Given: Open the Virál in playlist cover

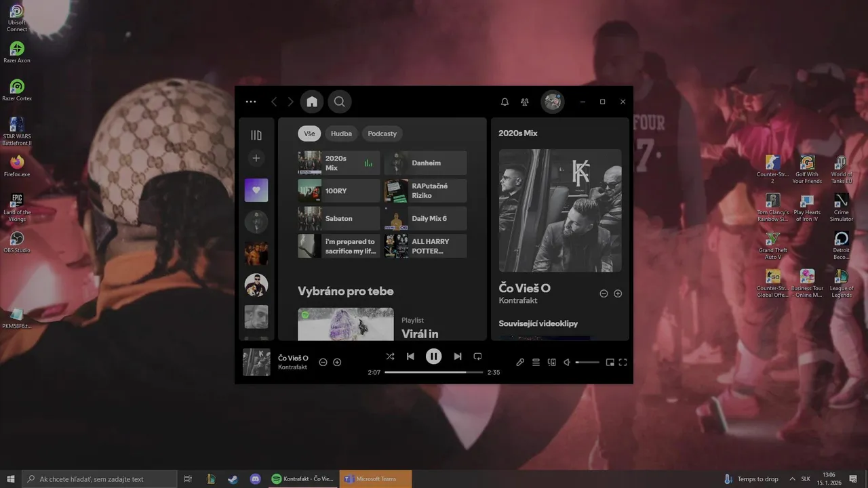Looking at the screenshot, I should [x=346, y=324].
